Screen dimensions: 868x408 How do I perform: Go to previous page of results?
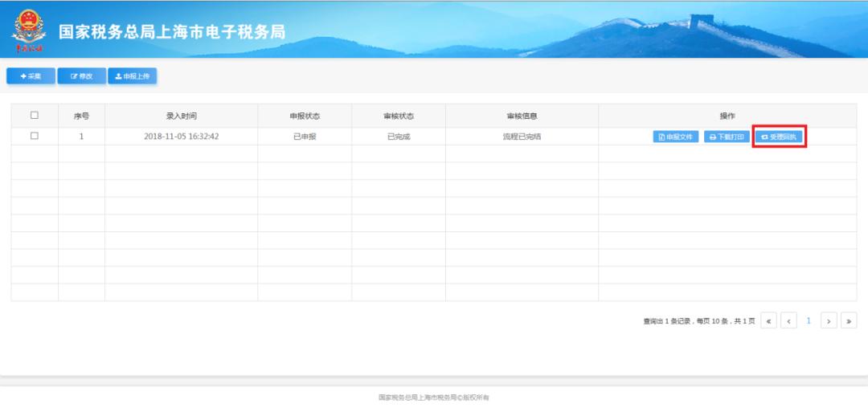788,320
